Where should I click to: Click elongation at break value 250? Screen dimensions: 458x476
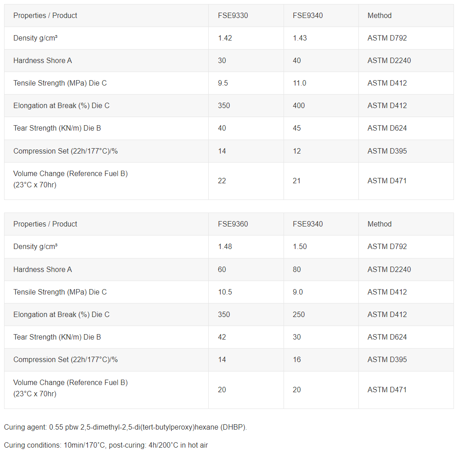(x=298, y=315)
